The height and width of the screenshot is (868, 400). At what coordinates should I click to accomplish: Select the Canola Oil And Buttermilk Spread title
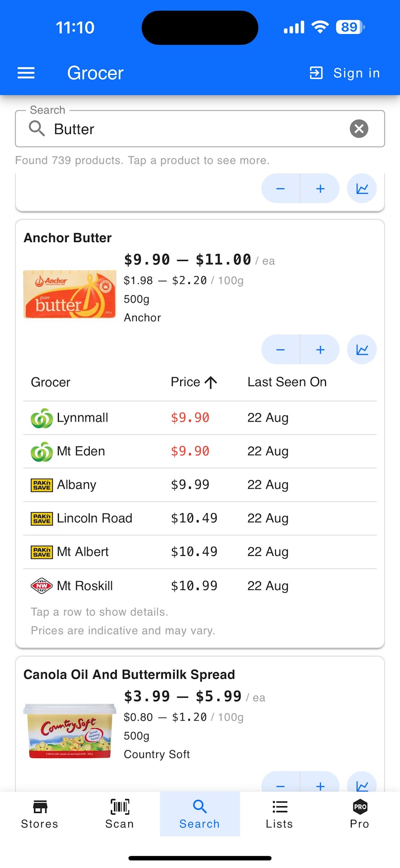(129, 674)
